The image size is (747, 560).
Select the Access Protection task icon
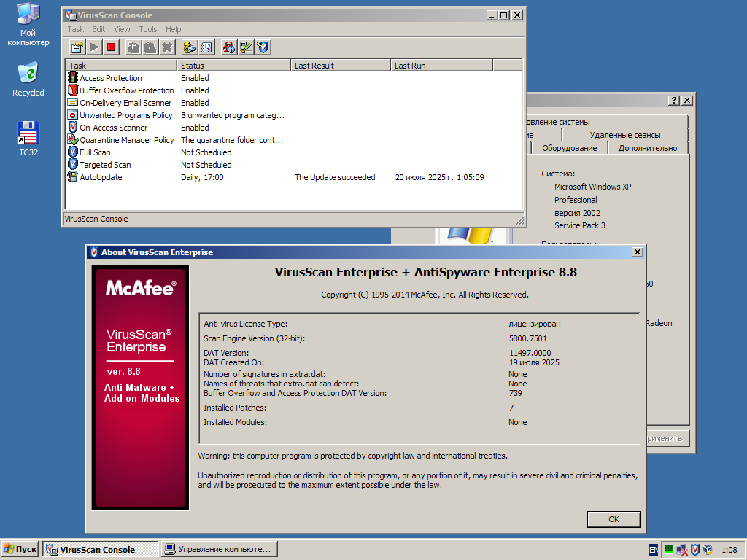point(72,77)
